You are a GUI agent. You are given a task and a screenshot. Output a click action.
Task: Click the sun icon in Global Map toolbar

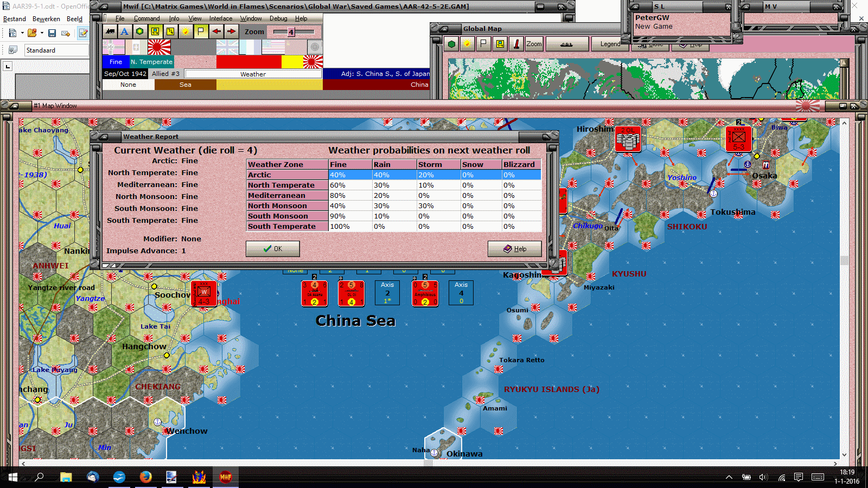467,44
